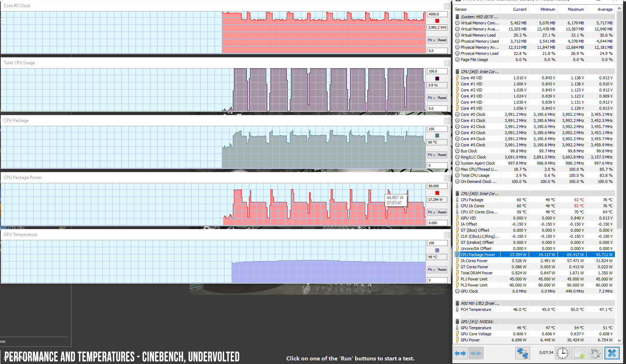Viewport: 626px width, 364px height.
Task: Click the 80.000 maximum field of CPU Package Power graph
Action: [x=437, y=186]
